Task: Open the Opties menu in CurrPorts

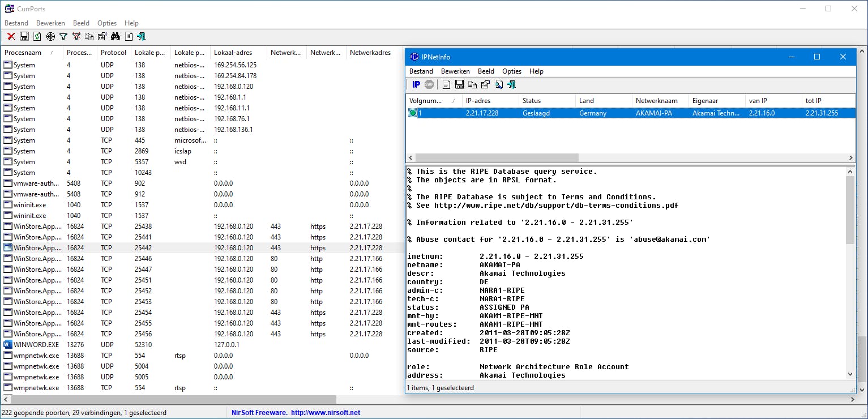Action: click(106, 23)
